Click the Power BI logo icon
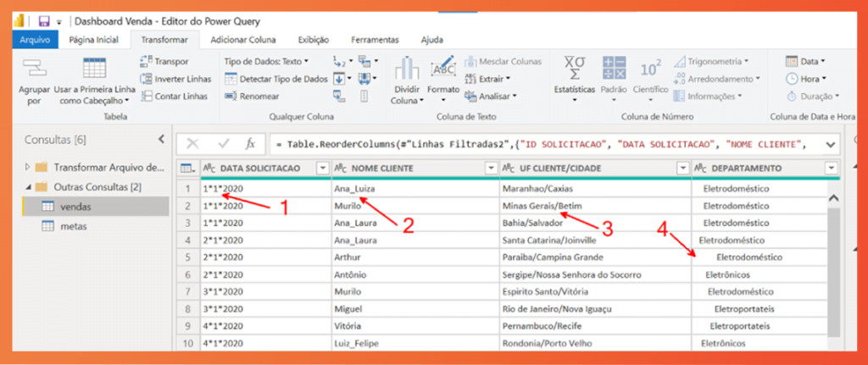This screenshot has height=365, width=868. tap(20, 21)
